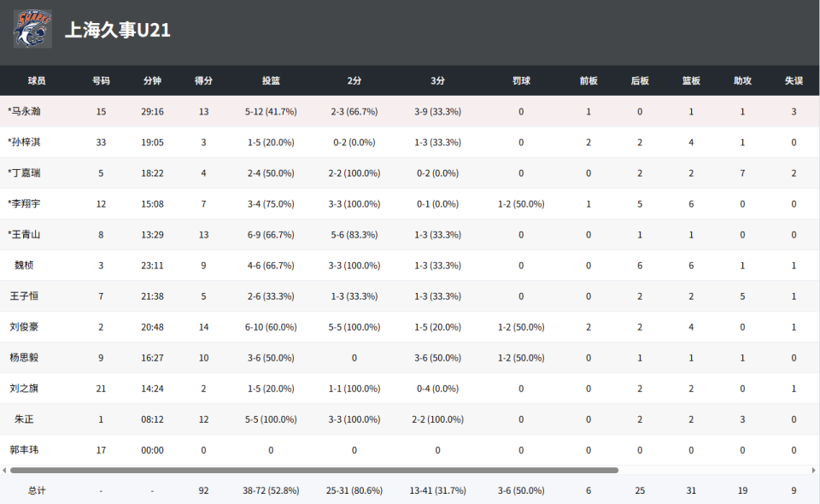Select player 刘俊豪
The height and width of the screenshot is (504, 820).
click(x=24, y=327)
